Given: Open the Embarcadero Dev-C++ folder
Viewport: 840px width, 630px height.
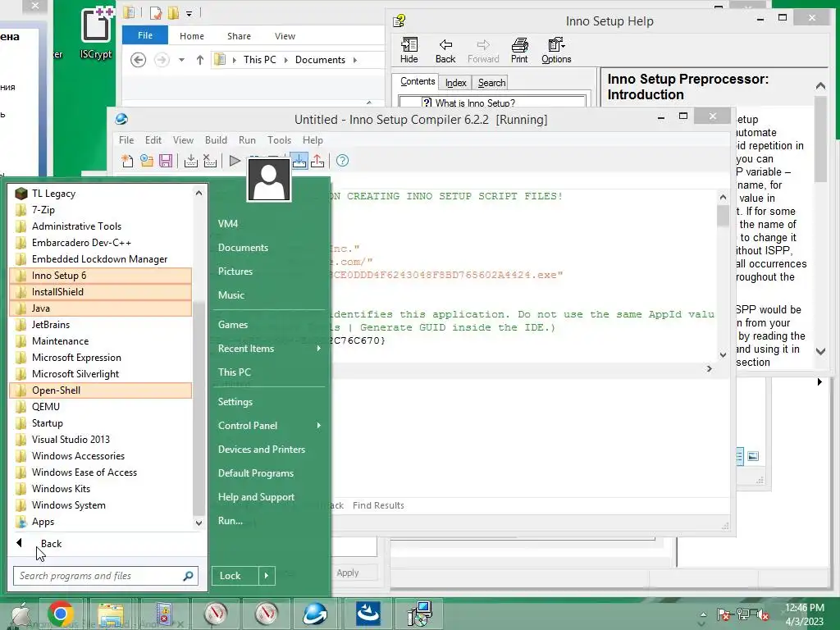Looking at the screenshot, I should click(101, 243).
